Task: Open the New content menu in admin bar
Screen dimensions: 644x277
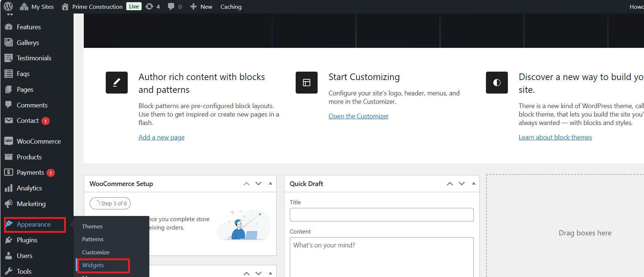Action: pos(201,7)
